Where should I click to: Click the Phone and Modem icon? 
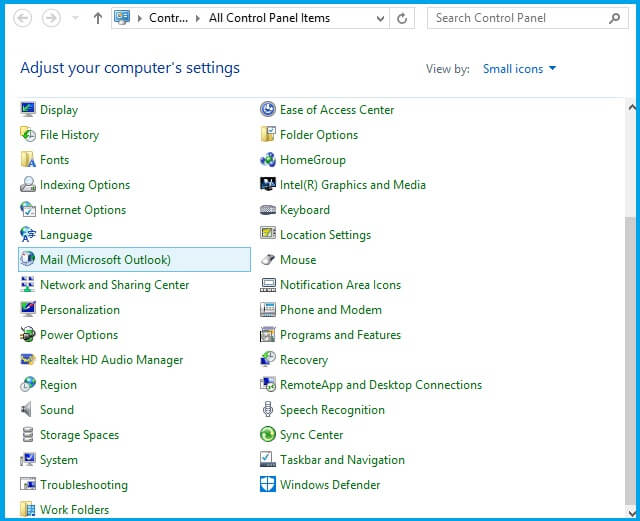pyautogui.click(x=268, y=309)
